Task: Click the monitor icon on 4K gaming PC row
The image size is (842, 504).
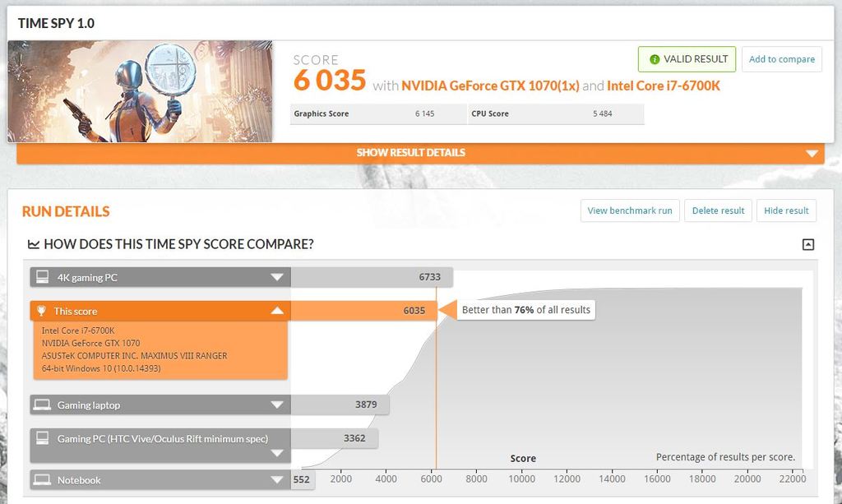Action: click(x=42, y=277)
